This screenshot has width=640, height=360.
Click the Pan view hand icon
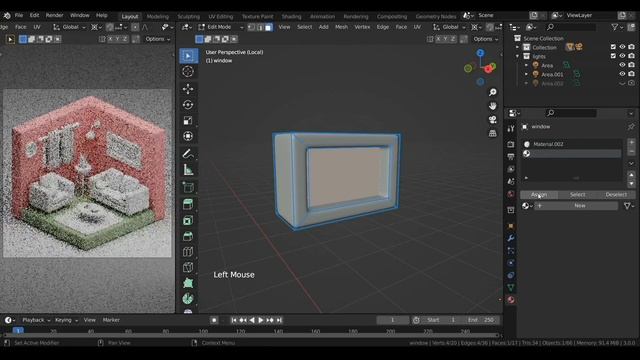(x=493, y=106)
